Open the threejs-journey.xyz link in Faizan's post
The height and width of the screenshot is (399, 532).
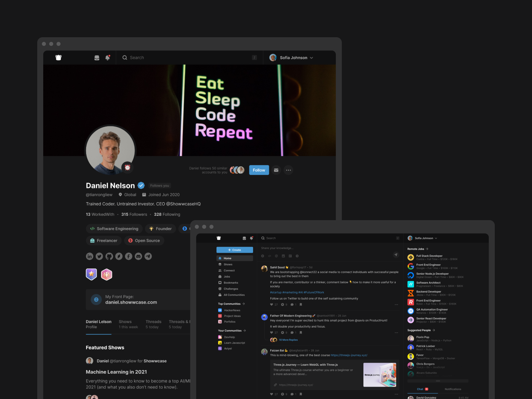[349, 355]
